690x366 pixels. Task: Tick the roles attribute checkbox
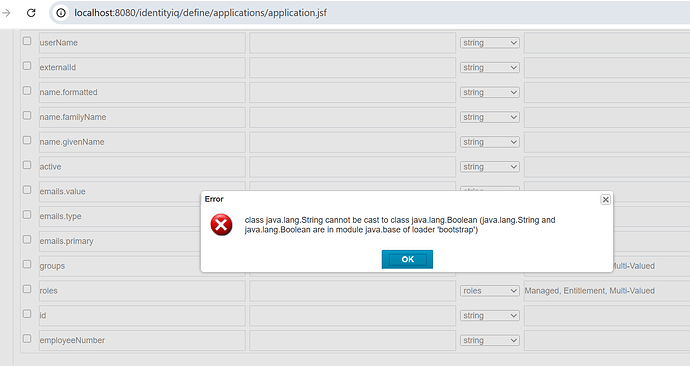27,289
